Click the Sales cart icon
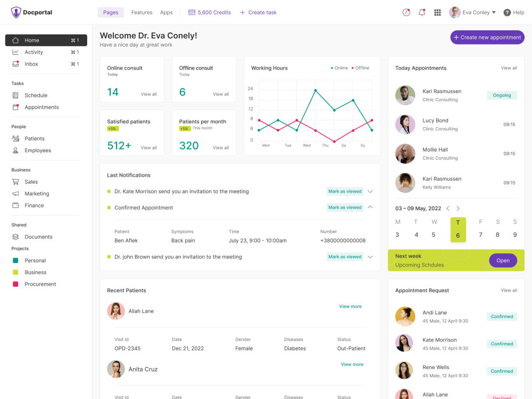The width and height of the screenshot is (532, 399). coord(15,182)
